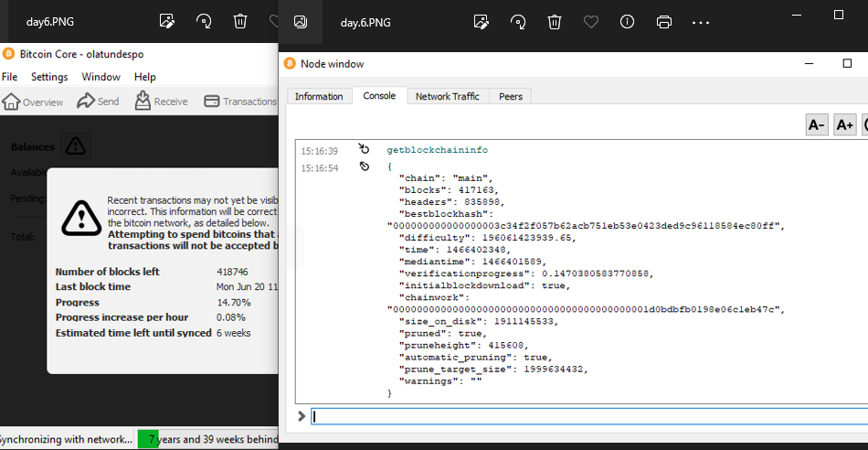Viewport: 868px width, 450px height.
Task: Click the "blocks": 417163 line
Action: 447,189
